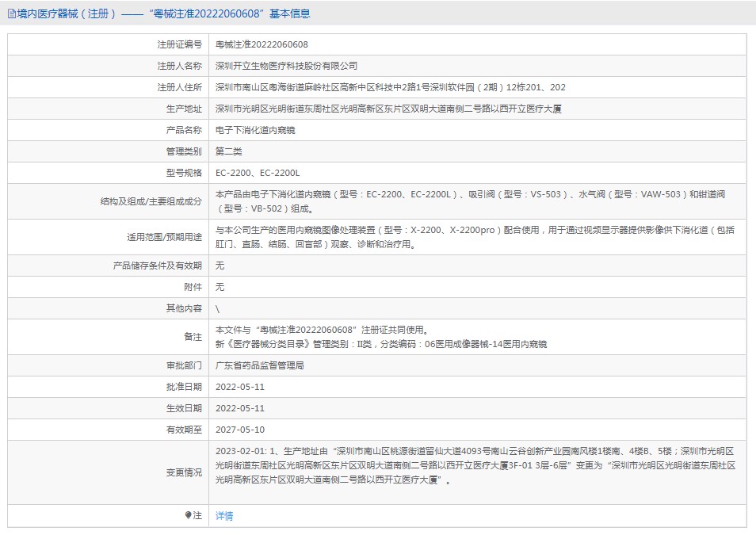Select the 生产地址 row label
Image resolution: width=756 pixels, height=535 pixels.
pos(184,109)
